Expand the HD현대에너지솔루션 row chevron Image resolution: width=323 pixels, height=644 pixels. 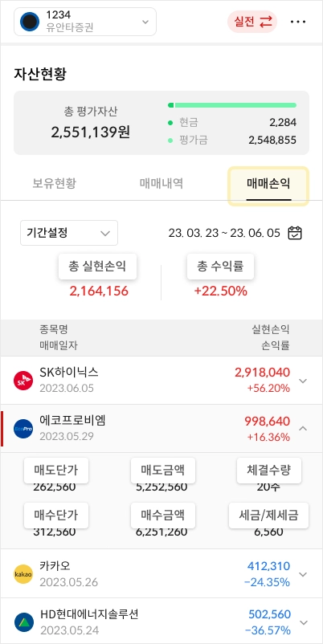(303, 622)
